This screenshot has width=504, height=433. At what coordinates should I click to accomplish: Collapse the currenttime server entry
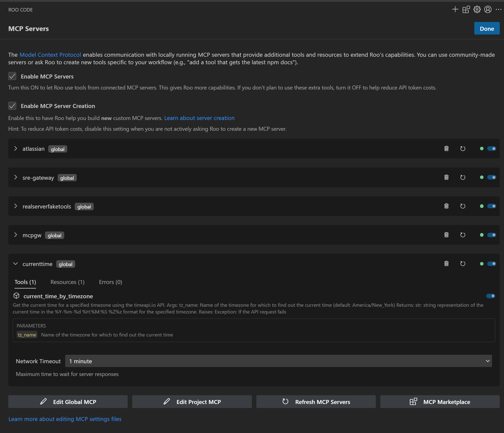coord(16,264)
